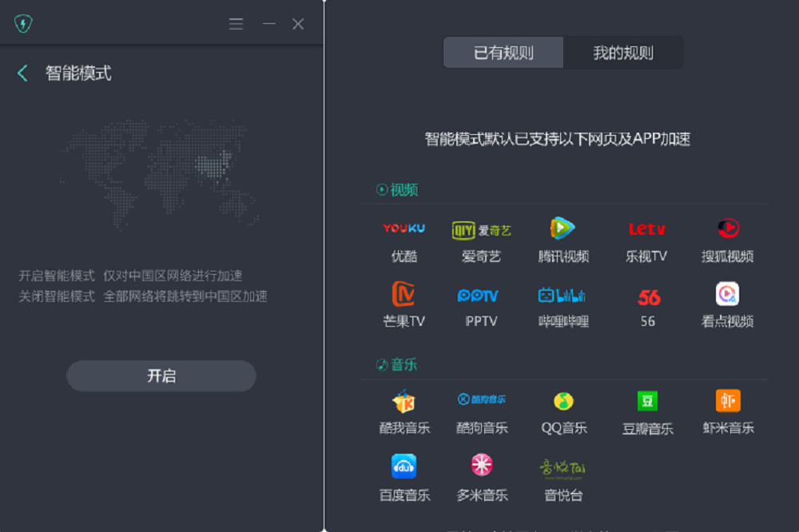The height and width of the screenshot is (532, 799).
Task: Go back using the left arrow
Action: click(22, 73)
